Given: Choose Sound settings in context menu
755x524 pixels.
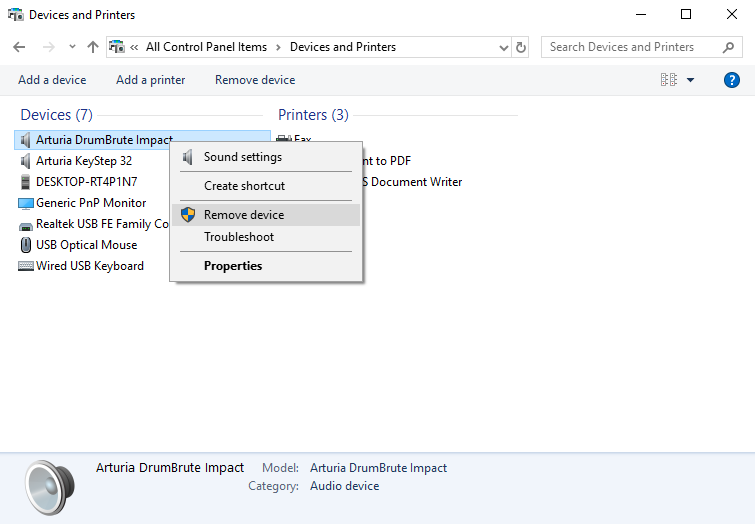Looking at the screenshot, I should 266,157.
